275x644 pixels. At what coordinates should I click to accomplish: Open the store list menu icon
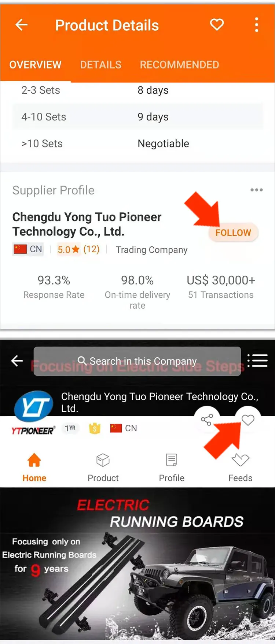(257, 361)
